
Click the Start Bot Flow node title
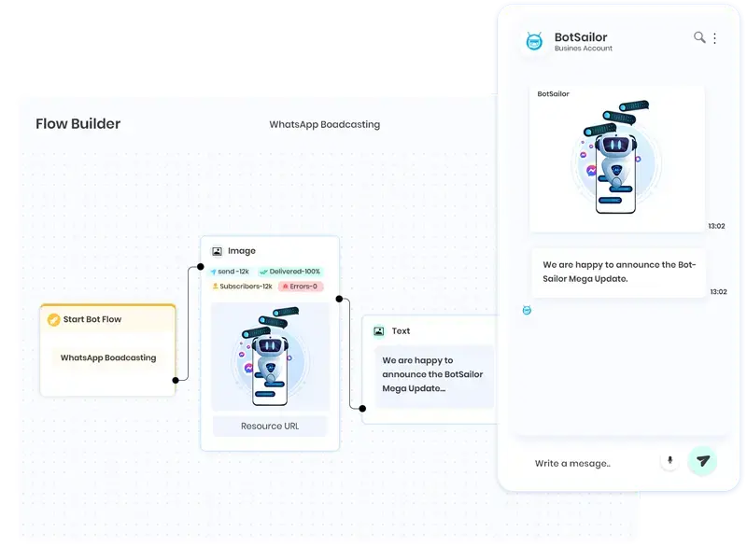coord(92,319)
